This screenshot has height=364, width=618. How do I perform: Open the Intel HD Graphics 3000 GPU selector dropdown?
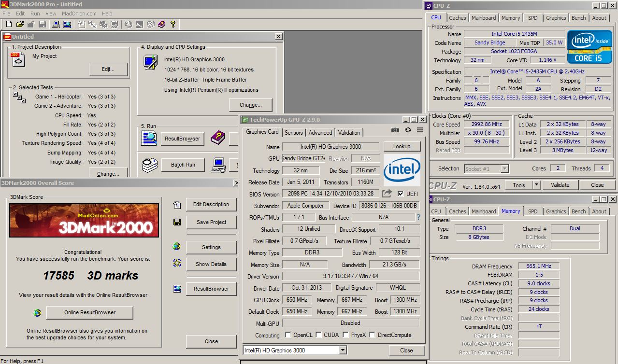[343, 350]
